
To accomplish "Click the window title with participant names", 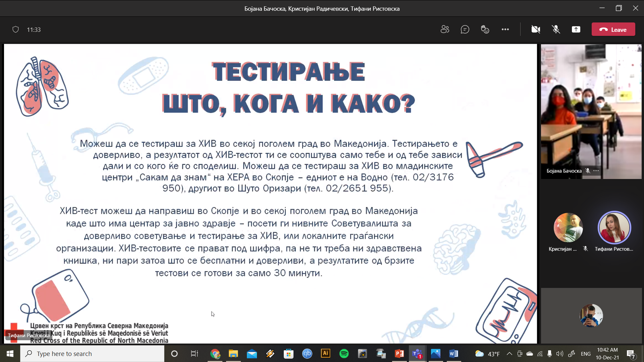I will coord(322,8).
